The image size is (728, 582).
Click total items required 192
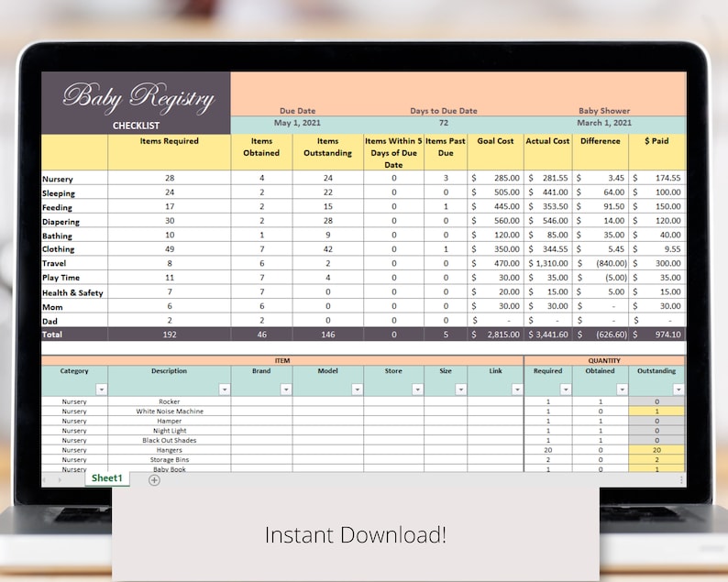[x=170, y=335]
